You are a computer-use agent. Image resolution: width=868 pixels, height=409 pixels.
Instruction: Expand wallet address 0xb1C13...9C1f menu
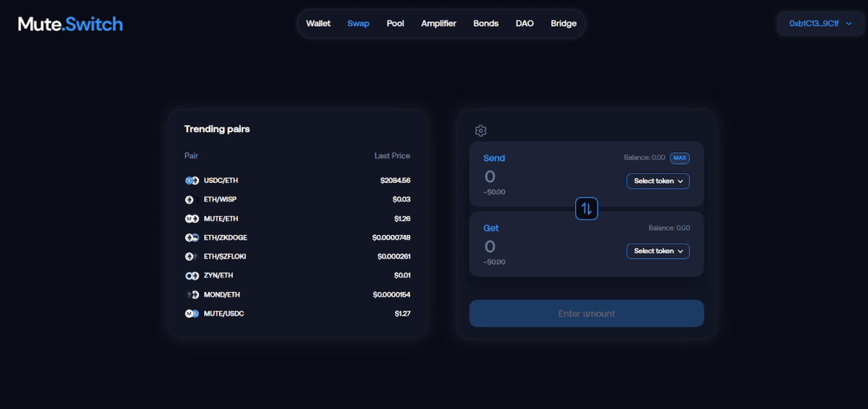820,23
